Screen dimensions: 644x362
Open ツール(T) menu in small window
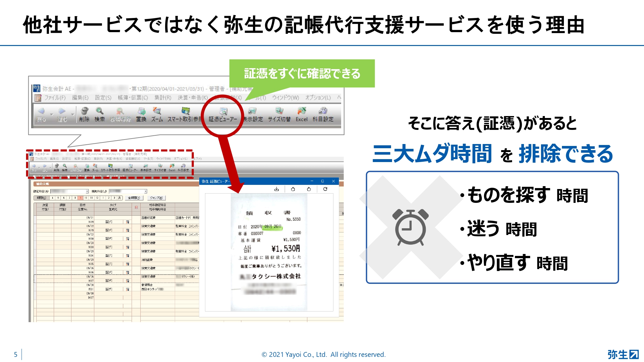[148, 159]
